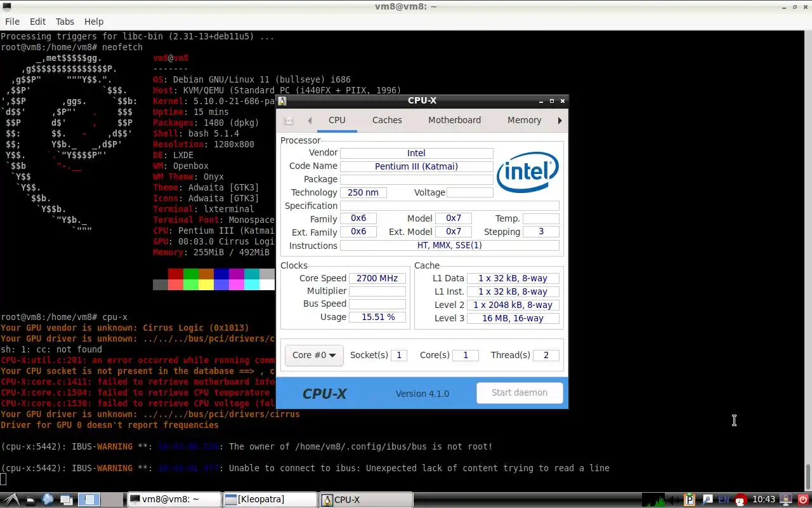Image resolution: width=812 pixels, height=508 pixels.
Task: Open the Core #0 dropdown
Action: (x=314, y=355)
